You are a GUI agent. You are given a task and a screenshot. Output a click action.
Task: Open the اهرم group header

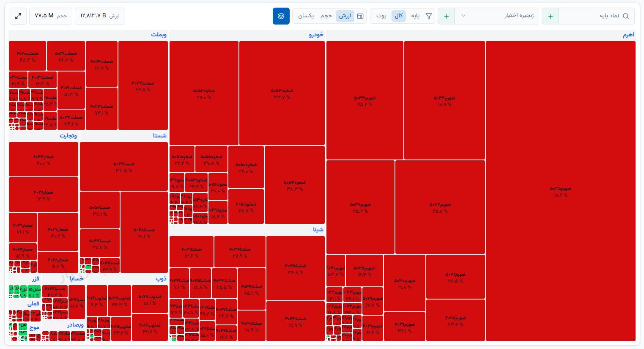(x=628, y=35)
